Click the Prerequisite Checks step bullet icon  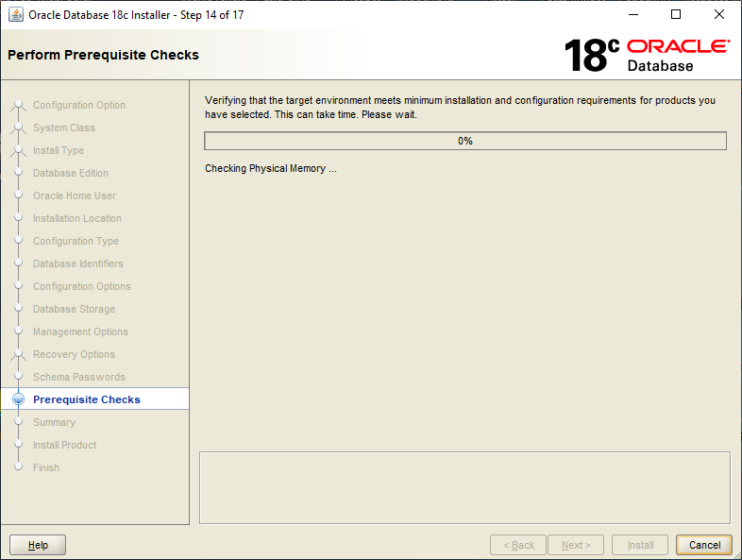click(19, 399)
